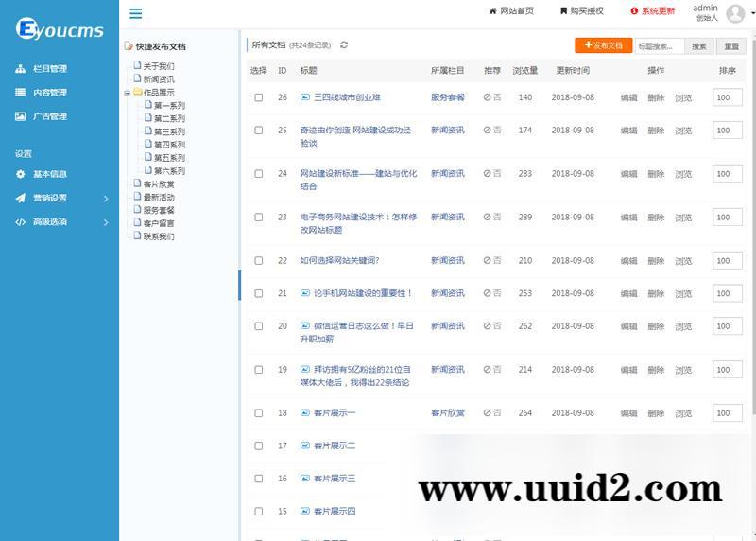Image resolution: width=756 pixels, height=541 pixels.
Task: Select 第一系列 in the column tree
Action: tap(169, 105)
